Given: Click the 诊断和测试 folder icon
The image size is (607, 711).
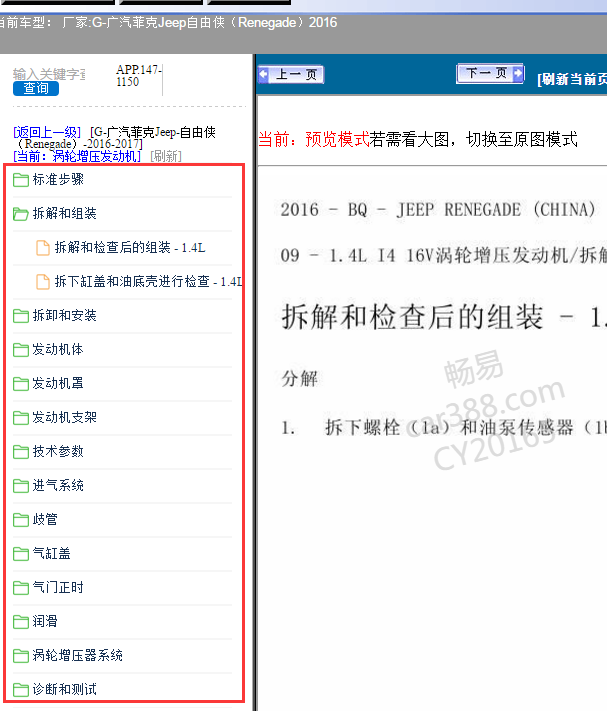Looking at the screenshot, I should point(20,690).
